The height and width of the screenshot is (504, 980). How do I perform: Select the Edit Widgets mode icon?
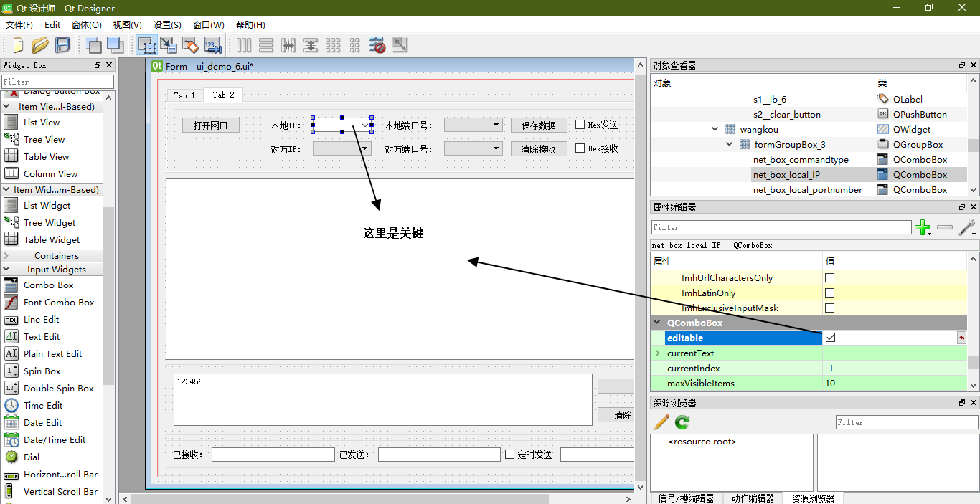(x=147, y=45)
